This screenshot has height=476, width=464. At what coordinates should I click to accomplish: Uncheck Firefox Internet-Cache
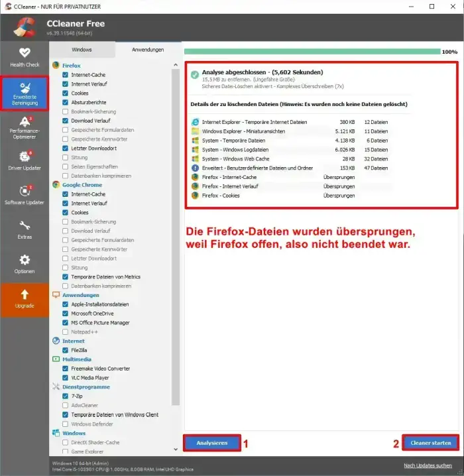pos(65,75)
